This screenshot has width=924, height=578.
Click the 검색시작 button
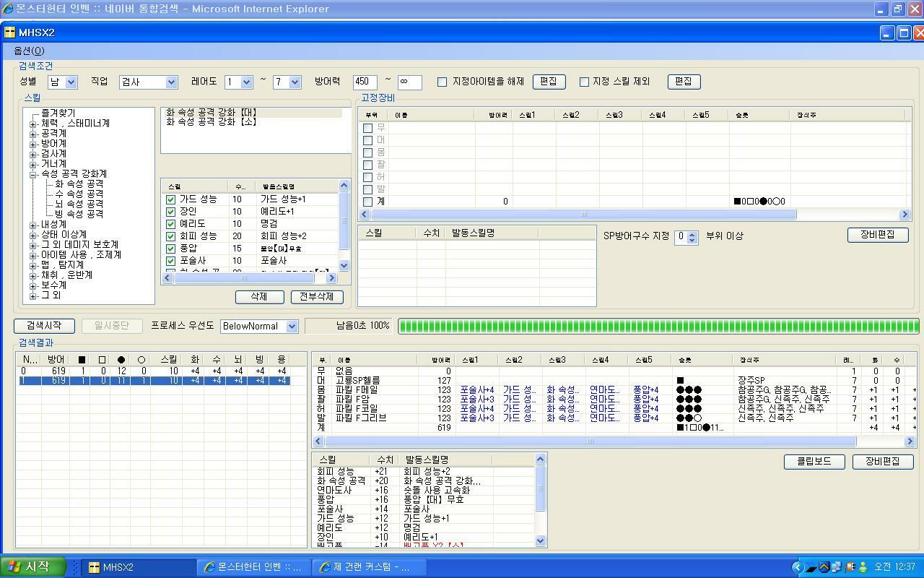(44, 326)
